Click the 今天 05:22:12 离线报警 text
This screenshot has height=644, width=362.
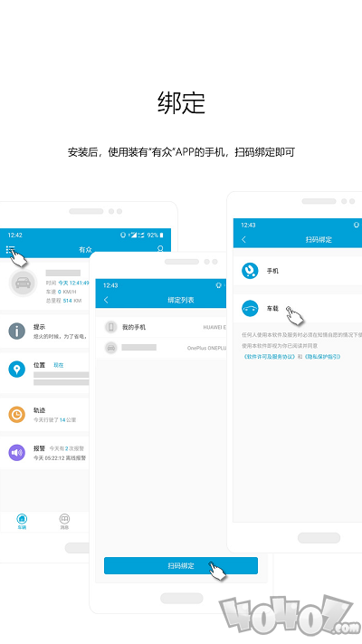(60, 458)
